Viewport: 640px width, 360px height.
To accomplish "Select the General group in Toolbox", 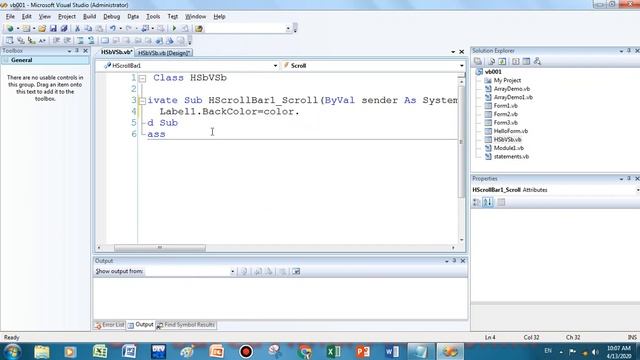I will pos(45,60).
